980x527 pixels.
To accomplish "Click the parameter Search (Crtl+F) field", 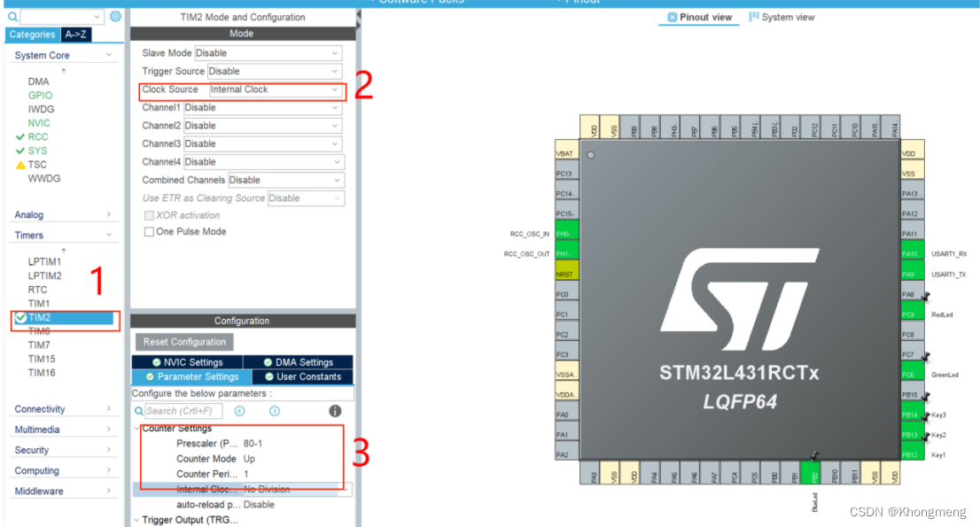I will 183,411.
